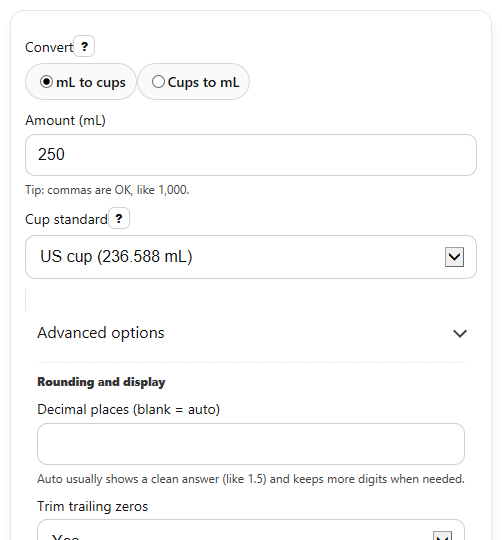This screenshot has width=502, height=540.
Task: Open the Convert help question-mark icon
Action: click(84, 46)
